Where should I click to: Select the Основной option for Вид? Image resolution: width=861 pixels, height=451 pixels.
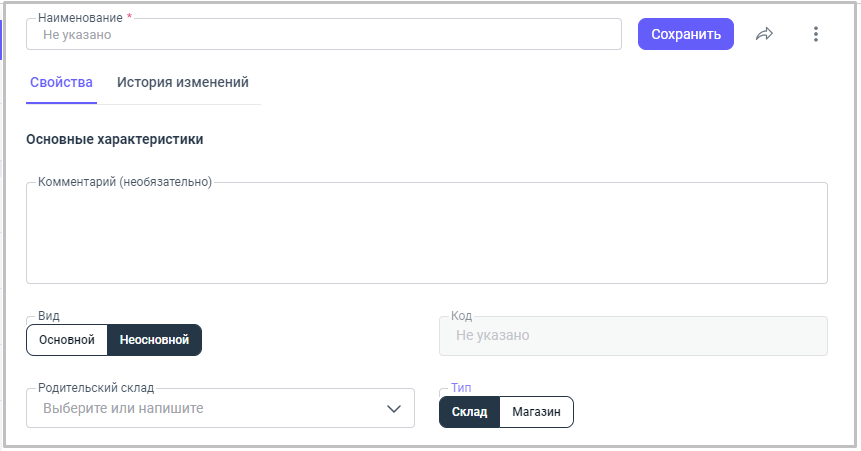point(67,340)
